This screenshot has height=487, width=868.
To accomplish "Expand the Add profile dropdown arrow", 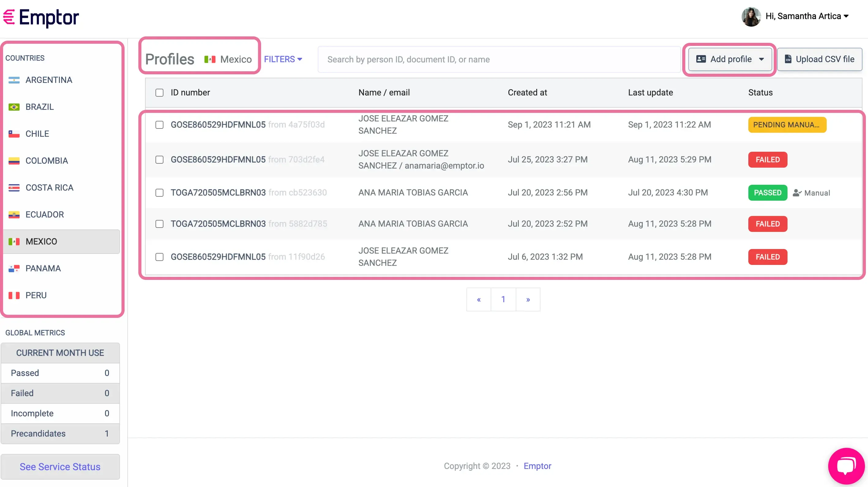I will [762, 59].
